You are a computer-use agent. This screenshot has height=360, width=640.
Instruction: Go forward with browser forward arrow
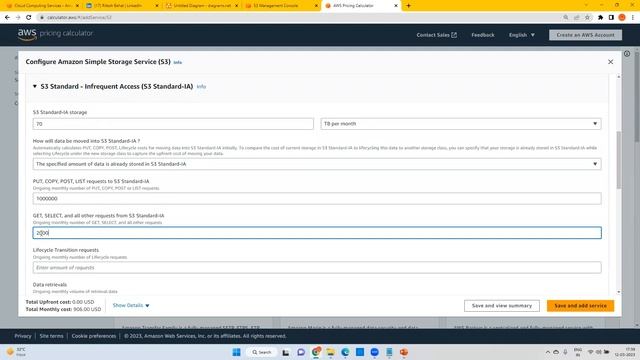[x=18, y=18]
